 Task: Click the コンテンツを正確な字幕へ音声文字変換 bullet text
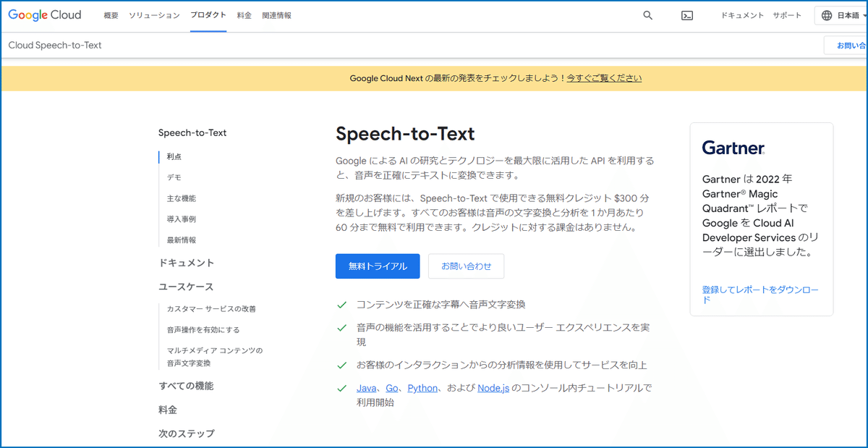click(x=441, y=305)
